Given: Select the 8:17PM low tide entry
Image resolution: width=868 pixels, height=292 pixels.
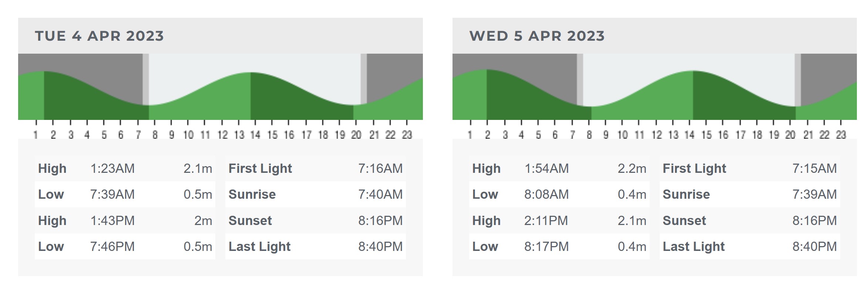Looking at the screenshot, I should (x=559, y=246).
